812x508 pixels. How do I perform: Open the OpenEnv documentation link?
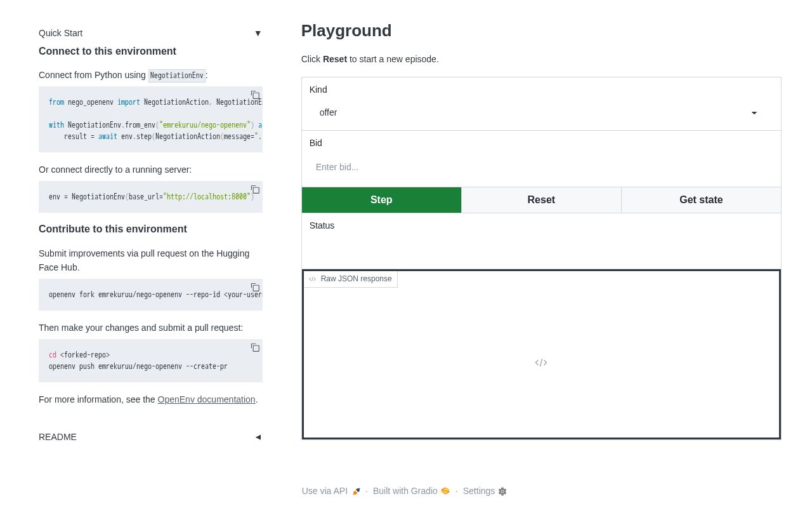pos(206,399)
